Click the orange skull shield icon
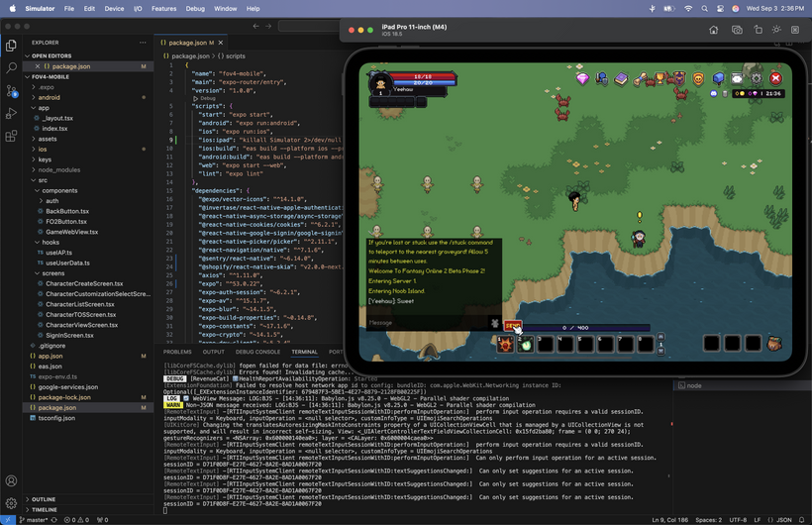This screenshot has width=812, height=525. (x=698, y=79)
